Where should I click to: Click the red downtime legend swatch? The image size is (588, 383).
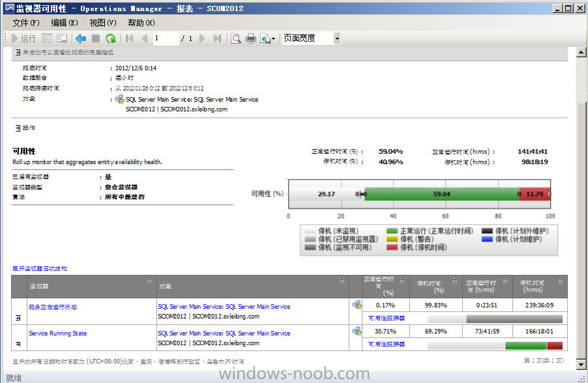click(392, 248)
